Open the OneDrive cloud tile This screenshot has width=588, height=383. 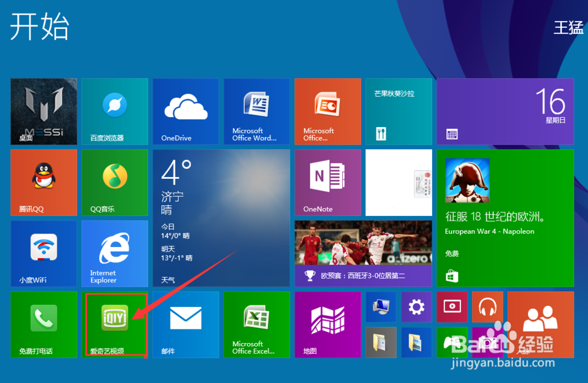[186, 111]
